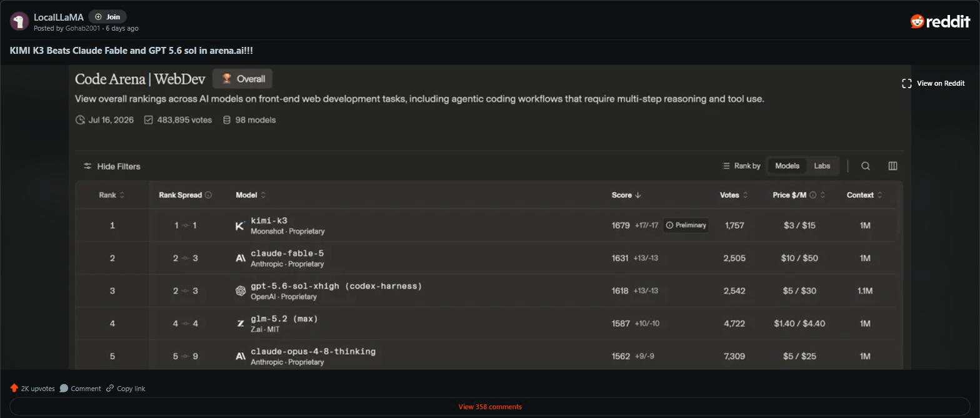
Task: Sort by the Votes column header
Action: pyautogui.click(x=734, y=195)
